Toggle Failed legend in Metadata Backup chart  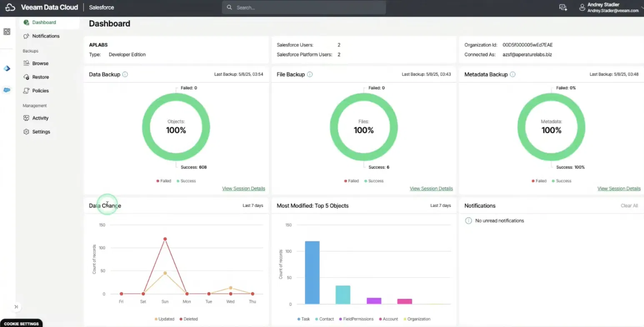click(x=539, y=181)
